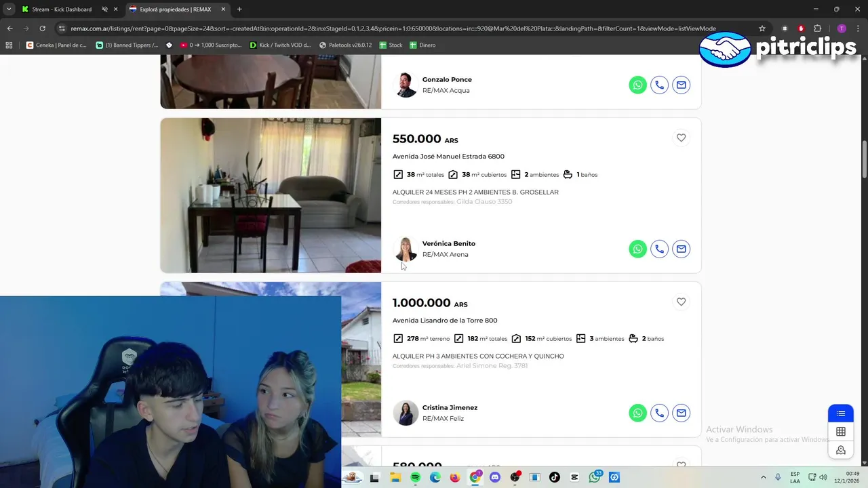
Task: Click ALQUILER PH 3 AMBIENTES CON COCHERA description
Action: click(x=478, y=357)
